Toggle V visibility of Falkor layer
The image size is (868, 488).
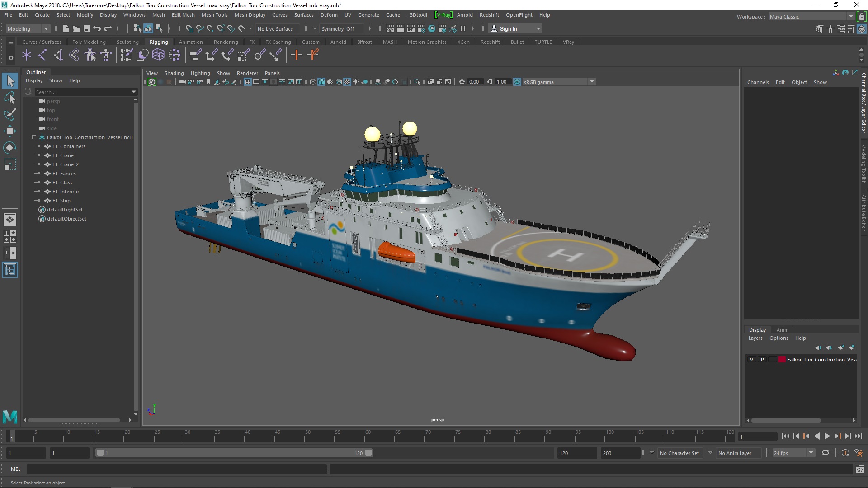[751, 360]
